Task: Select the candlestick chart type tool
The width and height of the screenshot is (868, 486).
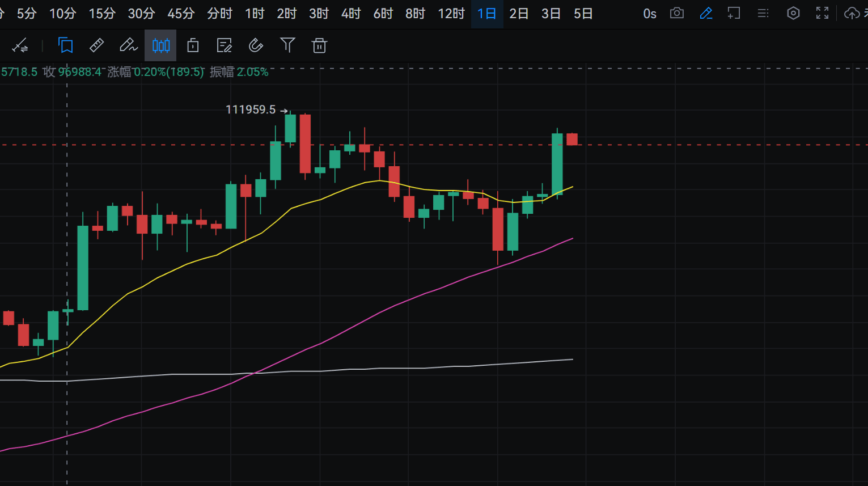Action: tap(160, 45)
